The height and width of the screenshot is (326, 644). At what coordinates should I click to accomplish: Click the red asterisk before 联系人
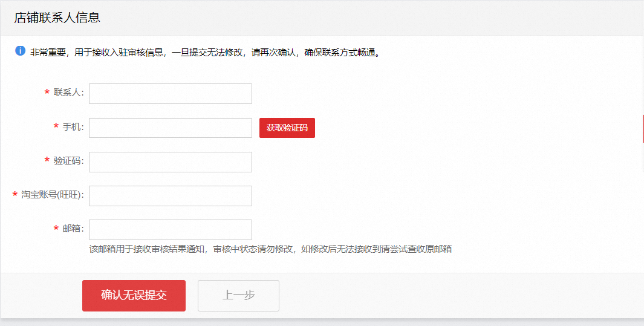pyautogui.click(x=47, y=93)
